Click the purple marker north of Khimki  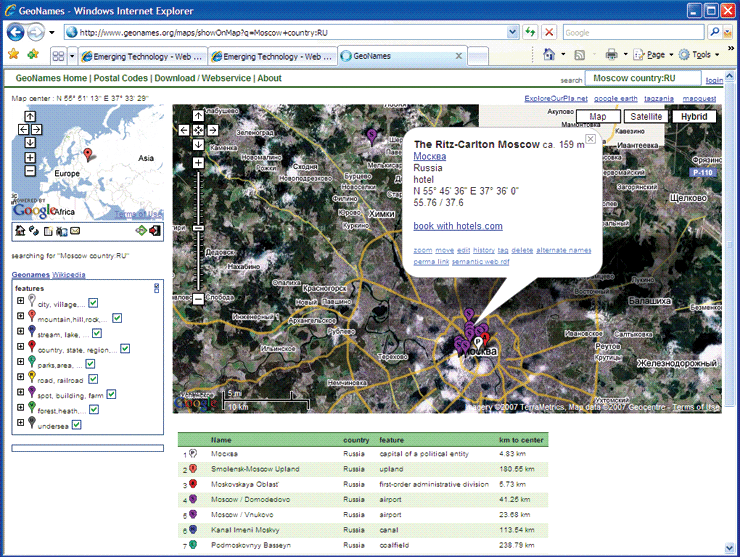371,136
